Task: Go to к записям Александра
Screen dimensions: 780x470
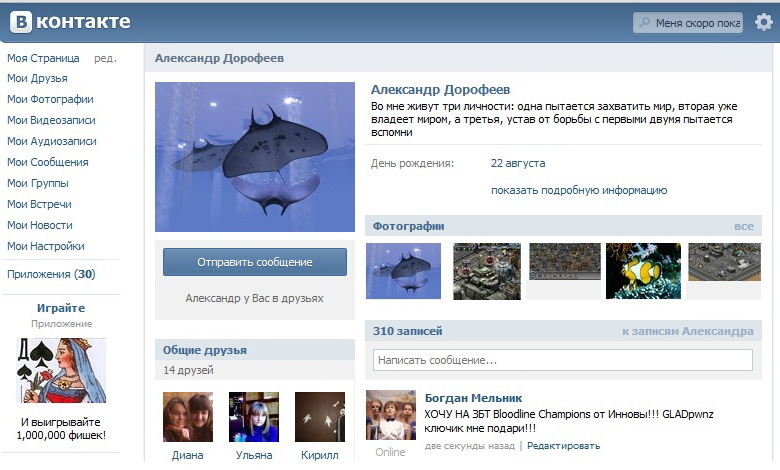Action: (x=687, y=331)
